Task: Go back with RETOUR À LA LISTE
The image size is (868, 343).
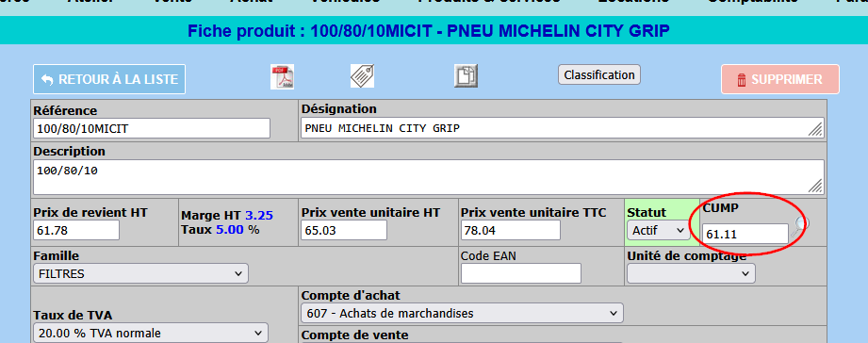Action: [109, 79]
